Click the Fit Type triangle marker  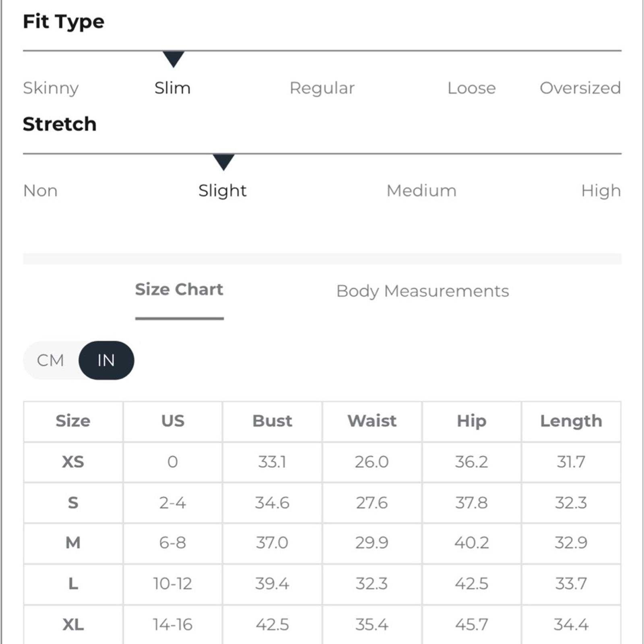click(173, 59)
